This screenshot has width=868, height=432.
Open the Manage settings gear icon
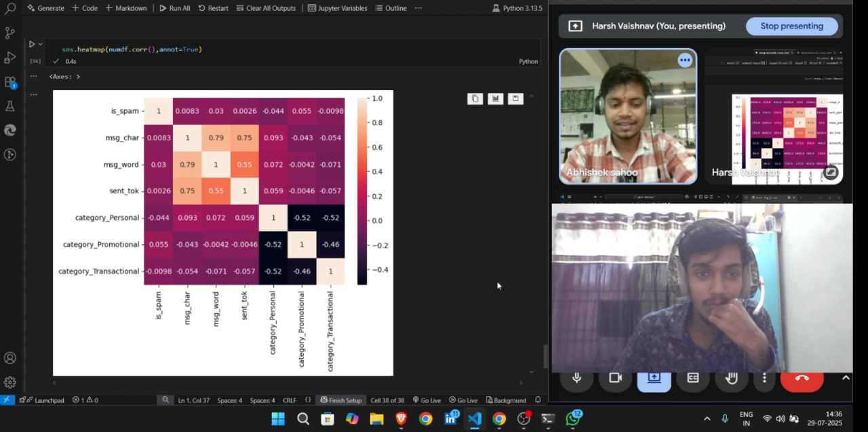(x=10, y=382)
